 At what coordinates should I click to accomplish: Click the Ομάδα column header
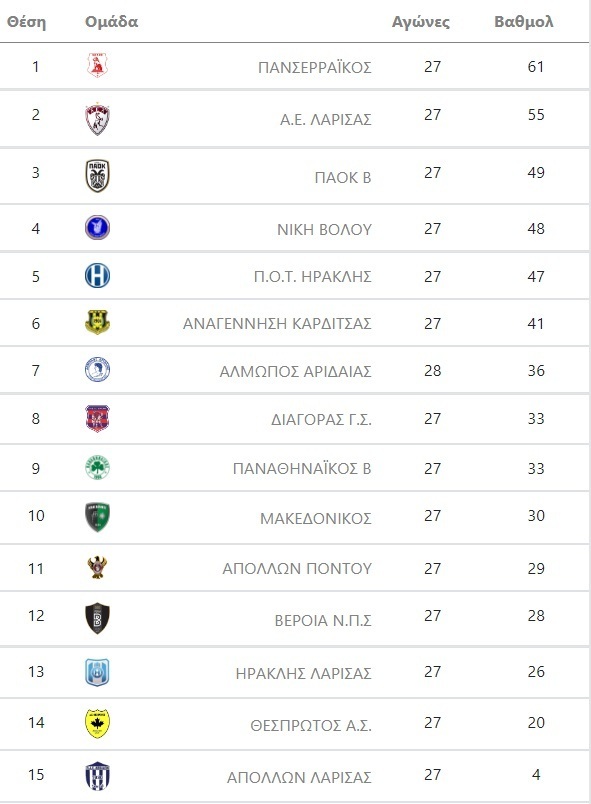coord(111,22)
